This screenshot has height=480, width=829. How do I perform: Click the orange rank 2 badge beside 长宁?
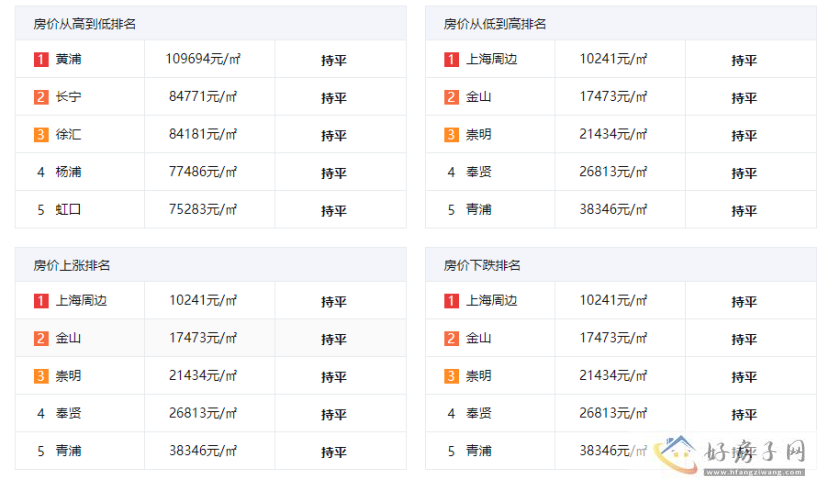[41, 97]
